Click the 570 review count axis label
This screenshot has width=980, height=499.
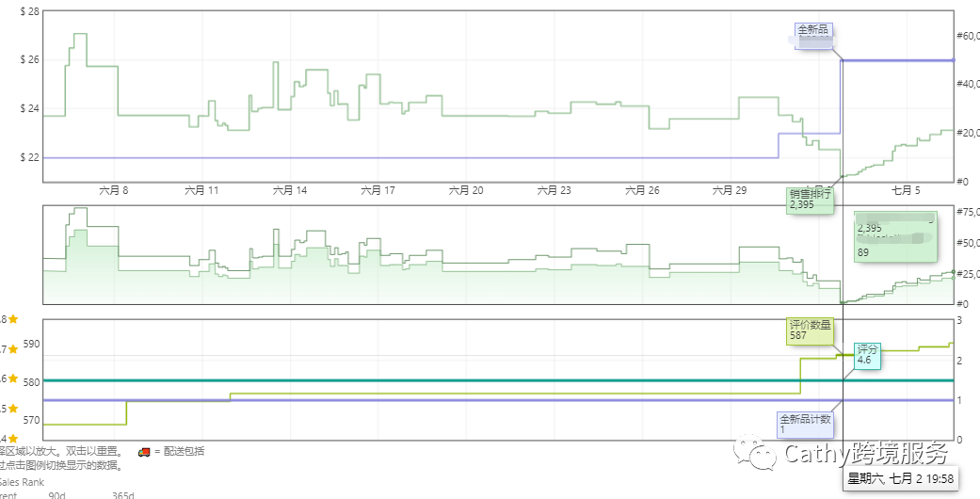click(x=33, y=420)
